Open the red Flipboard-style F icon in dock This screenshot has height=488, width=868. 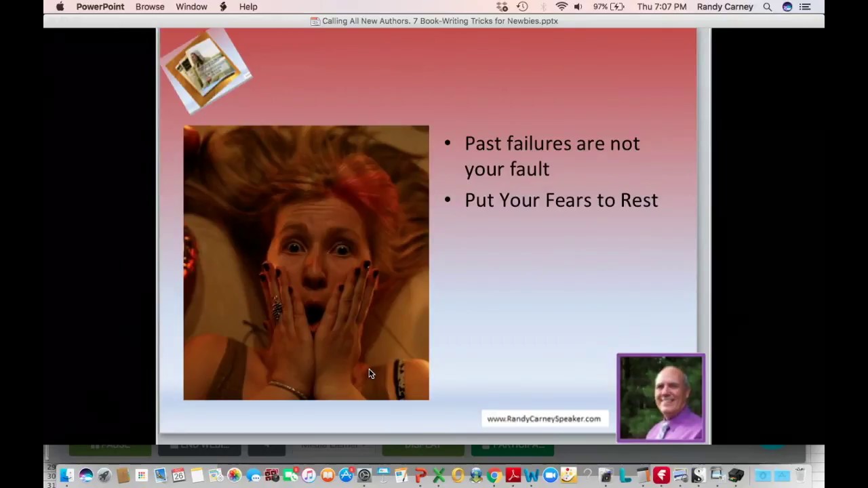click(x=662, y=475)
